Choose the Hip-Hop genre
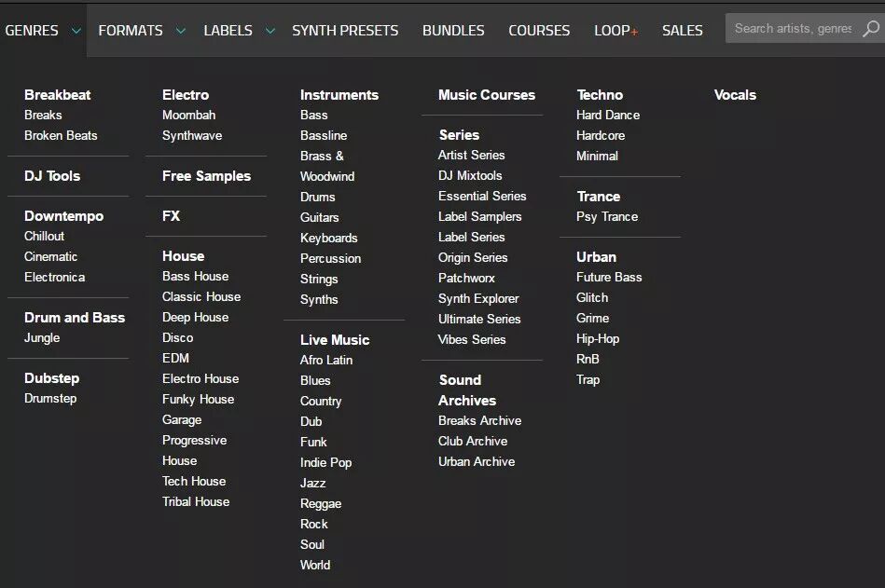The height and width of the screenshot is (588, 885). pos(598,339)
